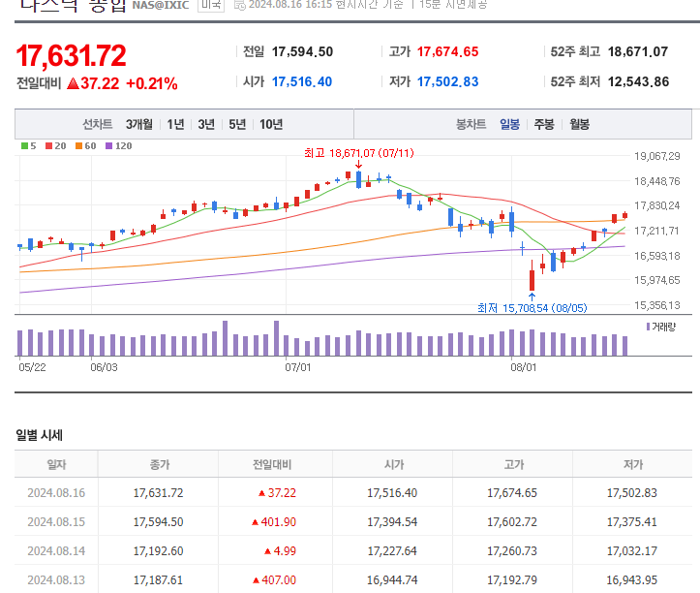This screenshot has width=700, height=593.
Task: Click the 저가 value 17,502.83 in summary
Action: click(447, 81)
